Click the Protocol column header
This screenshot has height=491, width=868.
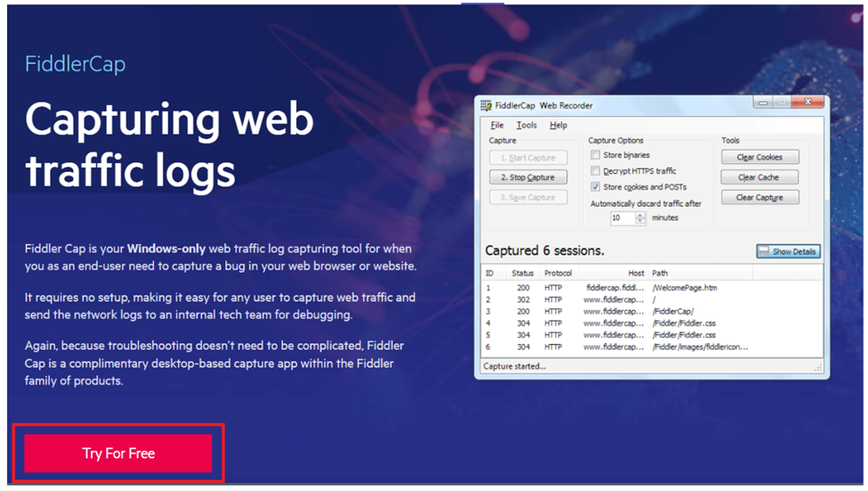pos(557,274)
